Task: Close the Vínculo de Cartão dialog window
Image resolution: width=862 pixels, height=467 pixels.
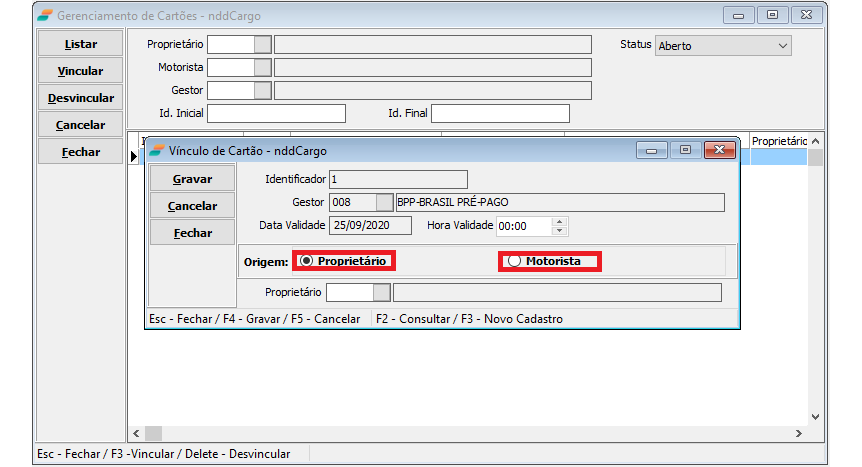Action: [x=719, y=151]
